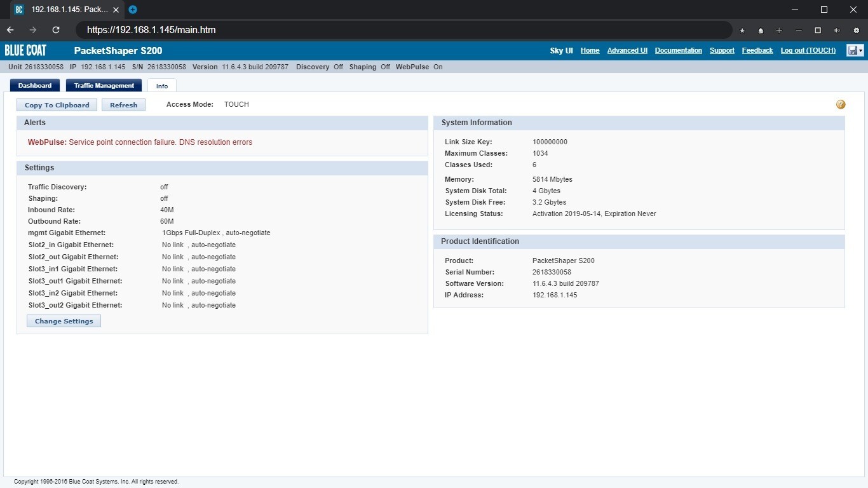
Task: Switch to the Dashboard tab
Action: pyautogui.click(x=35, y=86)
